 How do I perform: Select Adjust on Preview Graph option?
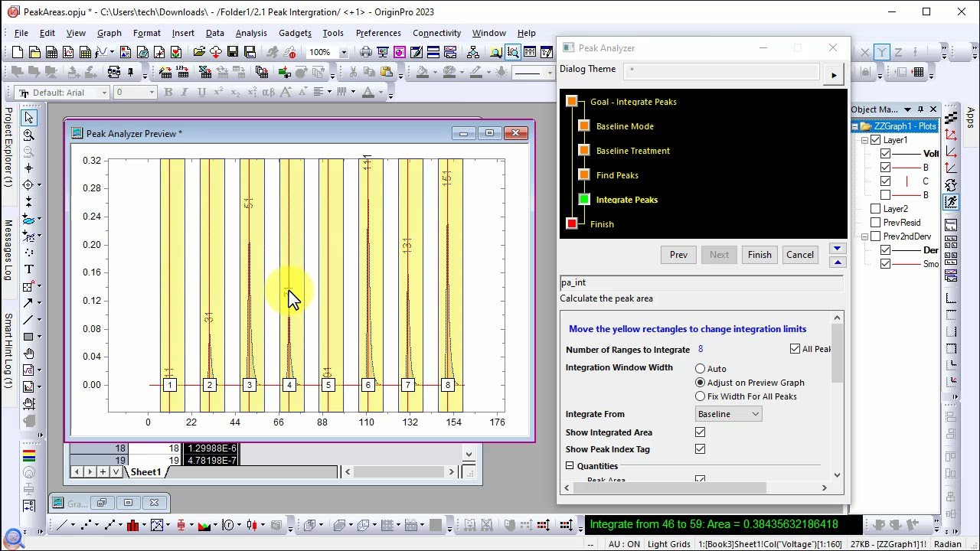pos(700,383)
